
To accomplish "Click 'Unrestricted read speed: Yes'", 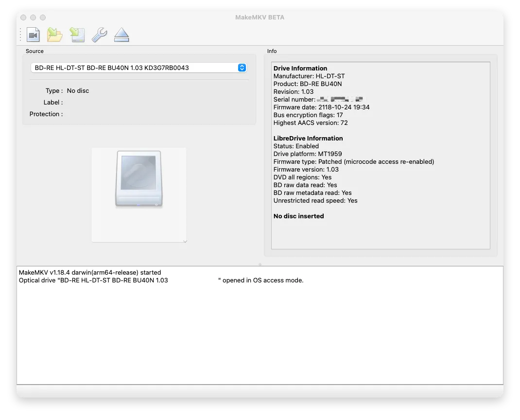I will [x=315, y=201].
